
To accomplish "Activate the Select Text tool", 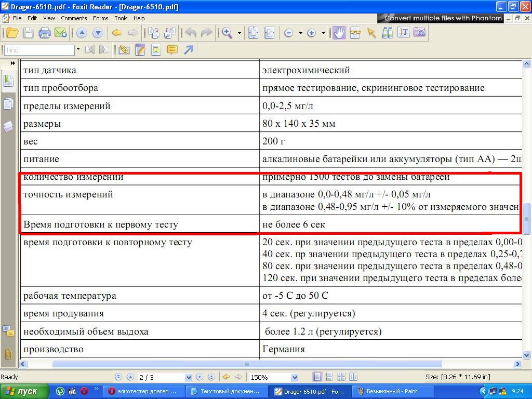I will (403, 32).
